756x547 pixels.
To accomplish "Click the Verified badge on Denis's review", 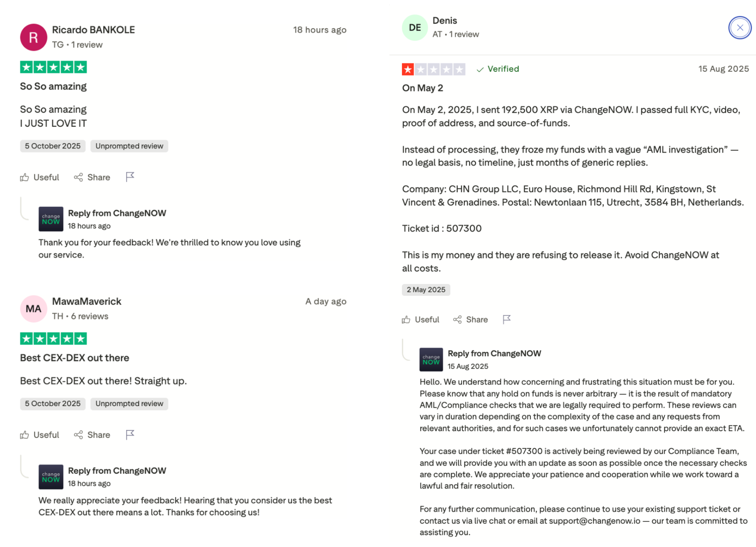I will 498,69.
